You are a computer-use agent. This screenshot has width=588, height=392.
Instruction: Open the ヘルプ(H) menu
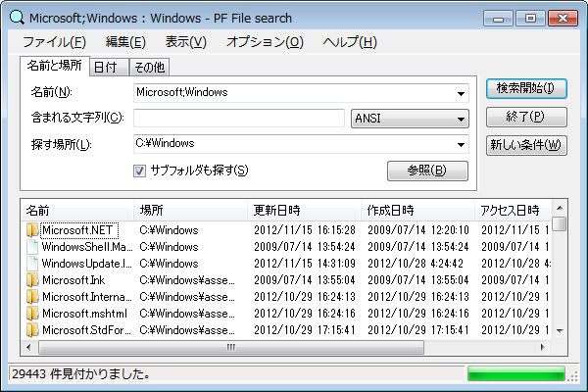pos(350,42)
